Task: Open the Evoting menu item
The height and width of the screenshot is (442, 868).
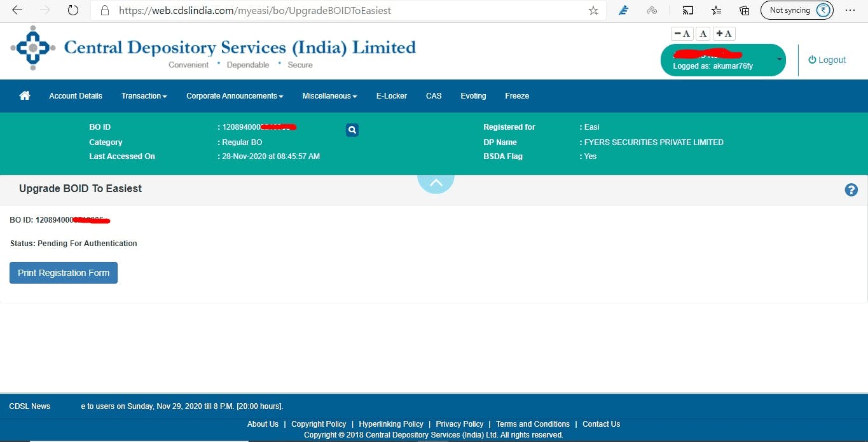Action: coord(473,96)
